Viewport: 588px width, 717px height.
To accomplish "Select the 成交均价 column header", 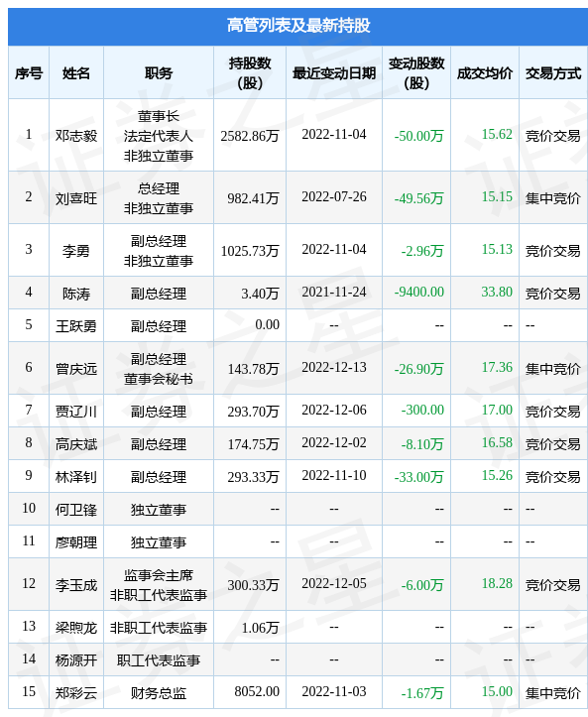I will click(485, 73).
